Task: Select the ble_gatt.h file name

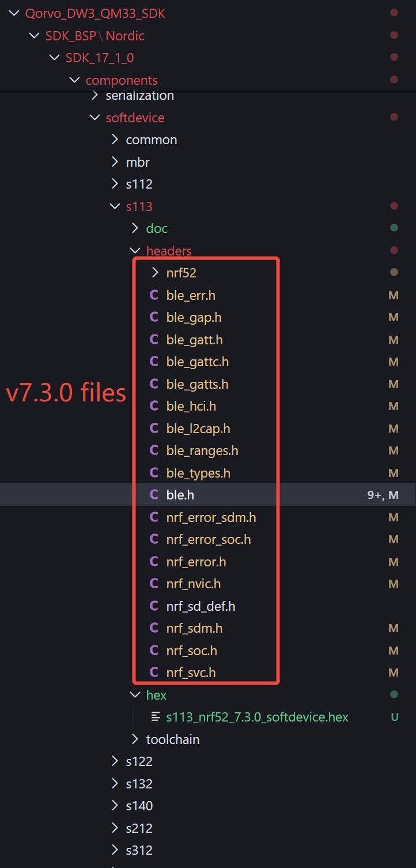Action: tap(195, 340)
